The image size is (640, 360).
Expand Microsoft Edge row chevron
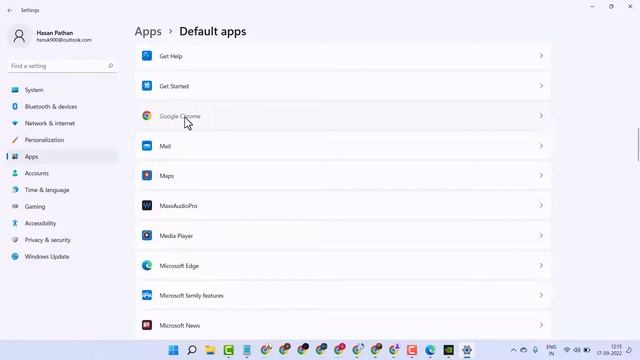point(541,265)
